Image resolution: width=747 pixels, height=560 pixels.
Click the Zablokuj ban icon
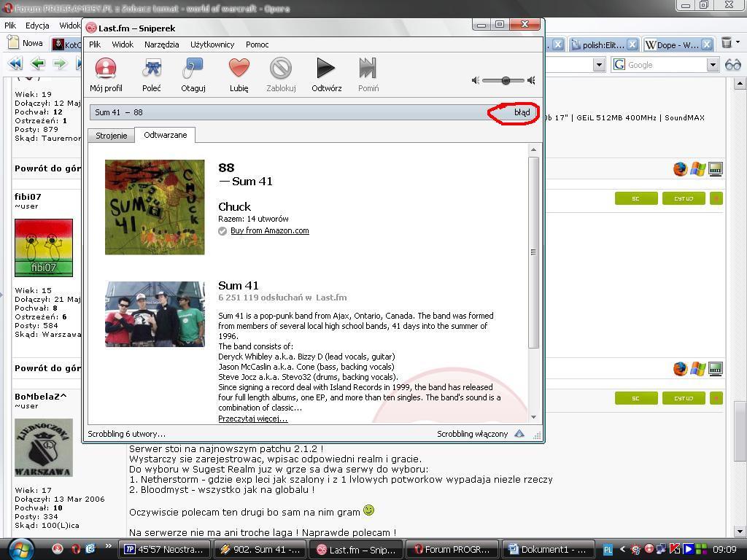coord(281,68)
